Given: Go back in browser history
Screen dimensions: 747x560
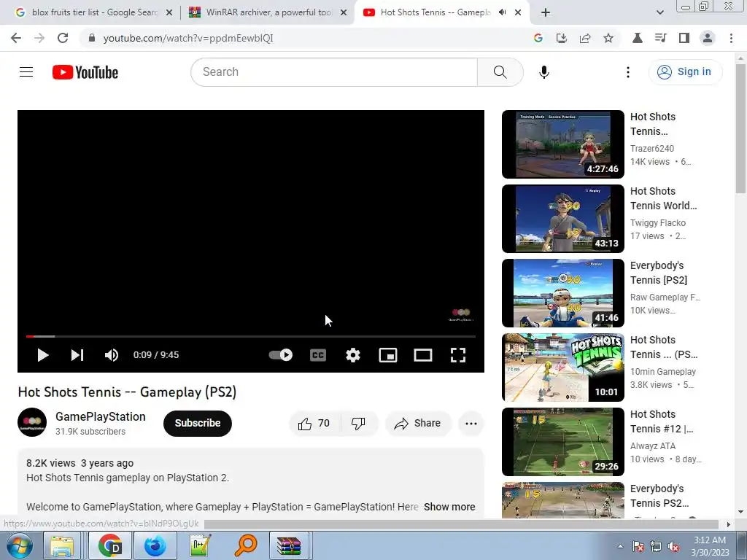Looking at the screenshot, I should [x=16, y=38].
